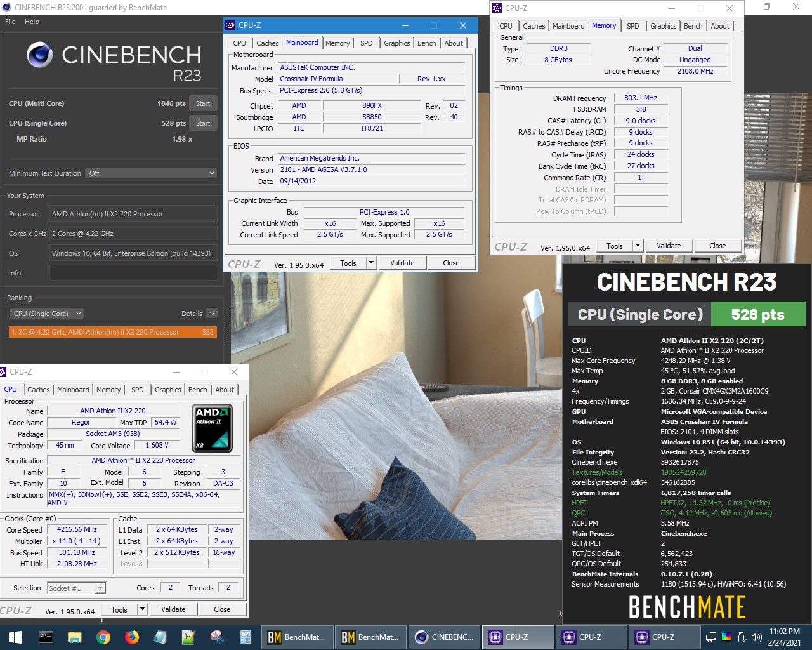This screenshot has height=650, width=812.
Task: Open Snipping tool icon in taskbar
Action: (218, 637)
